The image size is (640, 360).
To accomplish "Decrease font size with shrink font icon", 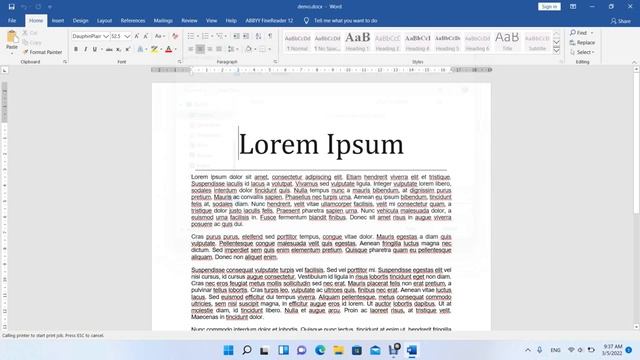I will click(x=146, y=36).
